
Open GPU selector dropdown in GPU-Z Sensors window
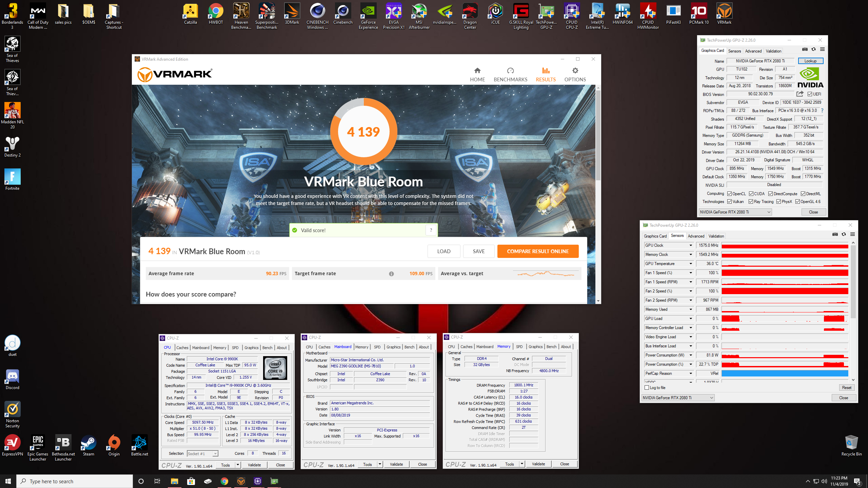[678, 398]
